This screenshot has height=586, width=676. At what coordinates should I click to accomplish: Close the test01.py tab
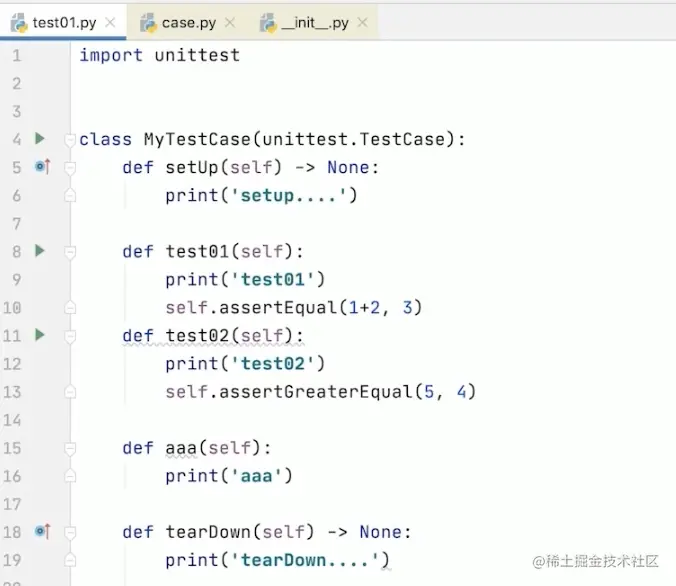[110, 22]
